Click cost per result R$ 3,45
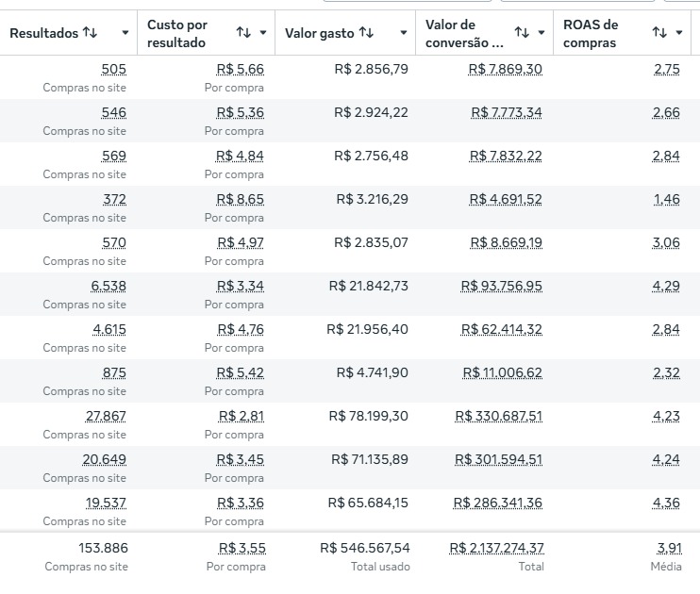700x594 pixels. (241, 459)
